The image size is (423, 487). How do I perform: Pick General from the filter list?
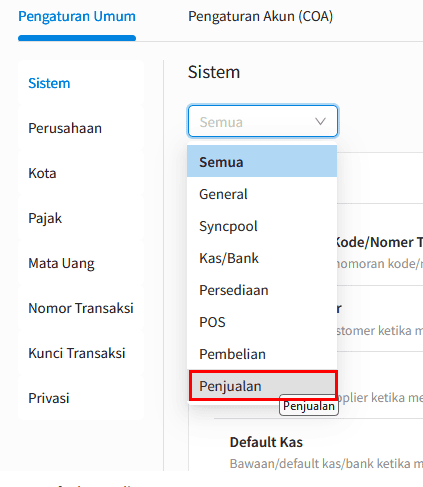coord(262,194)
